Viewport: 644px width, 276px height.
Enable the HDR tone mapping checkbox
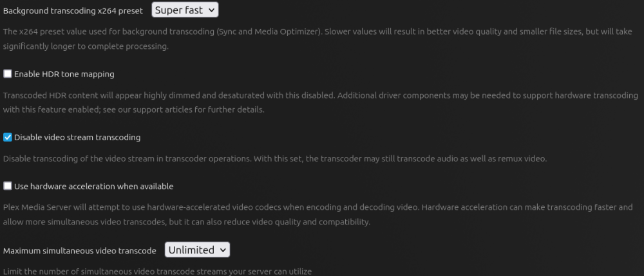[8, 74]
